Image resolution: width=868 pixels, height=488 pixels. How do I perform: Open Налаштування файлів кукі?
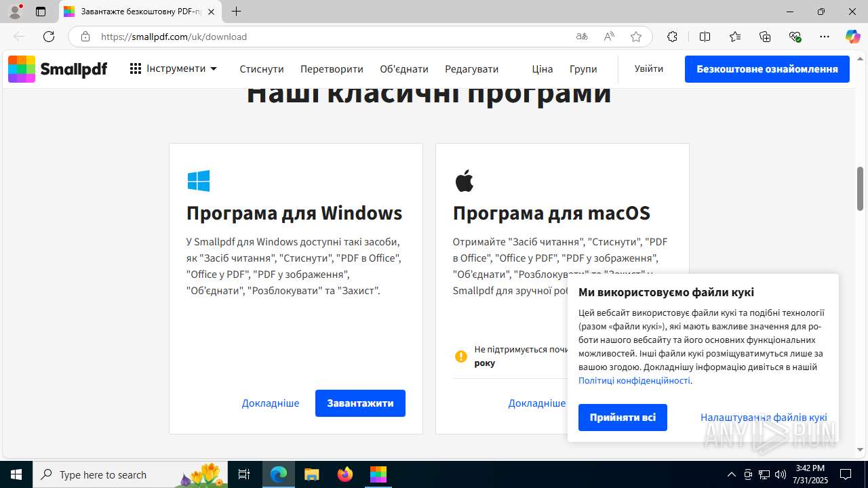(764, 418)
